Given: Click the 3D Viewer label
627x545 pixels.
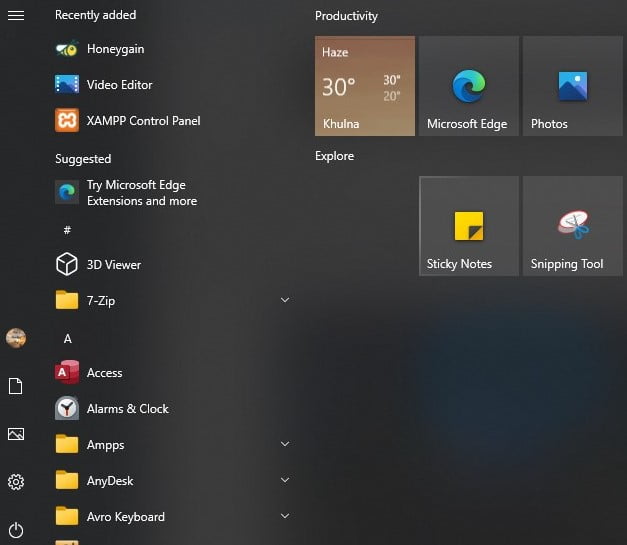Looking at the screenshot, I should click(114, 265).
